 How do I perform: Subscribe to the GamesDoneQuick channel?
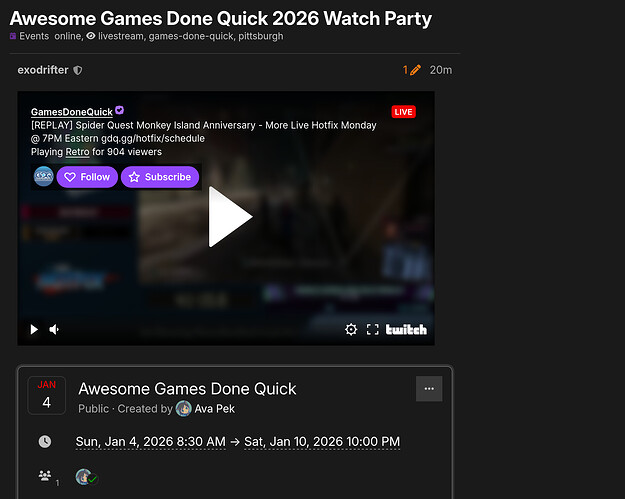(160, 177)
